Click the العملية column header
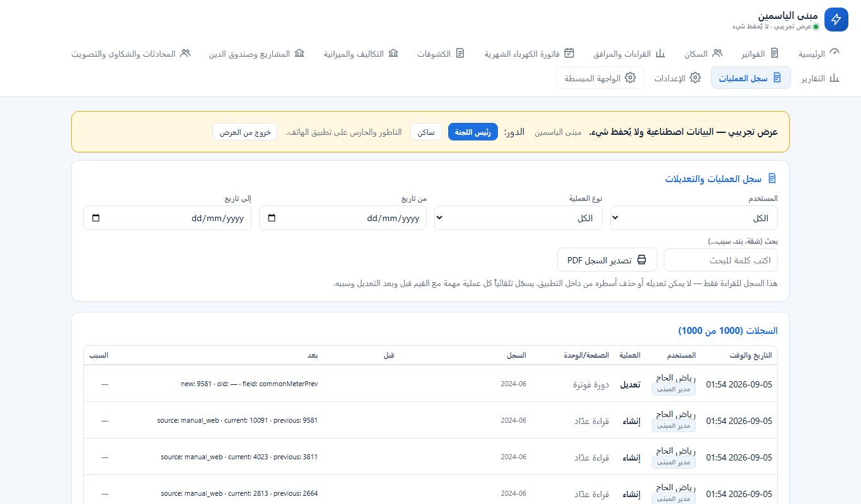 coord(630,355)
